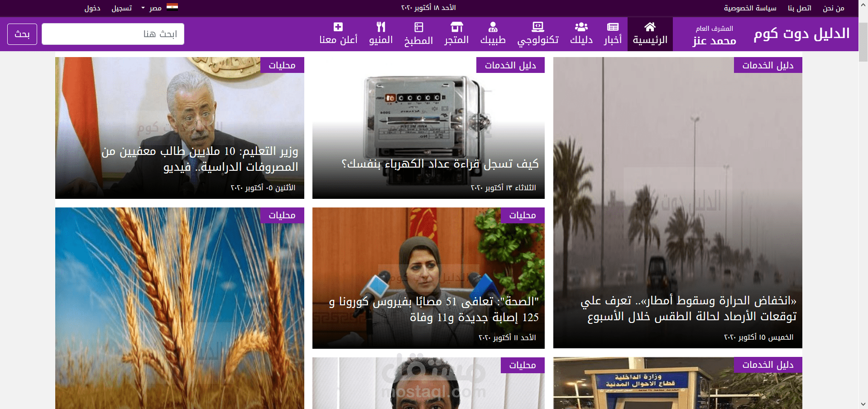Click the Egypt flag icon
868x409 pixels.
[172, 7]
